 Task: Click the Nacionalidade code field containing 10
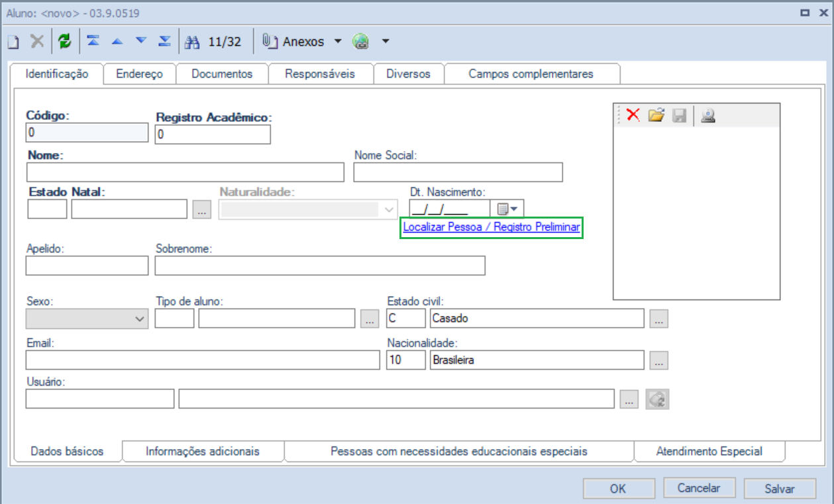pos(406,360)
